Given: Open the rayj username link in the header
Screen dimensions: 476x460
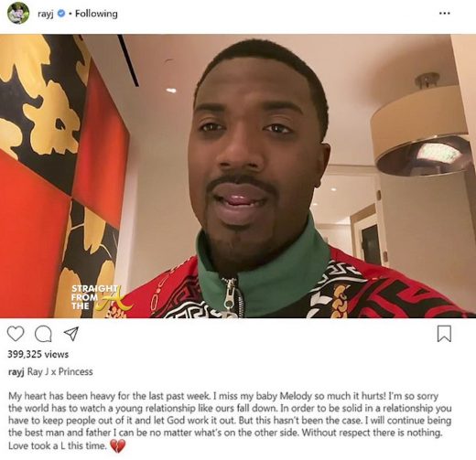Looking at the screenshot, I should pyautogui.click(x=46, y=14).
